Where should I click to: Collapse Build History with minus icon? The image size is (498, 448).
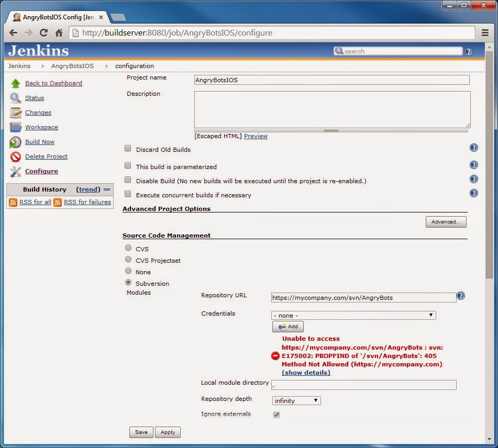(107, 189)
